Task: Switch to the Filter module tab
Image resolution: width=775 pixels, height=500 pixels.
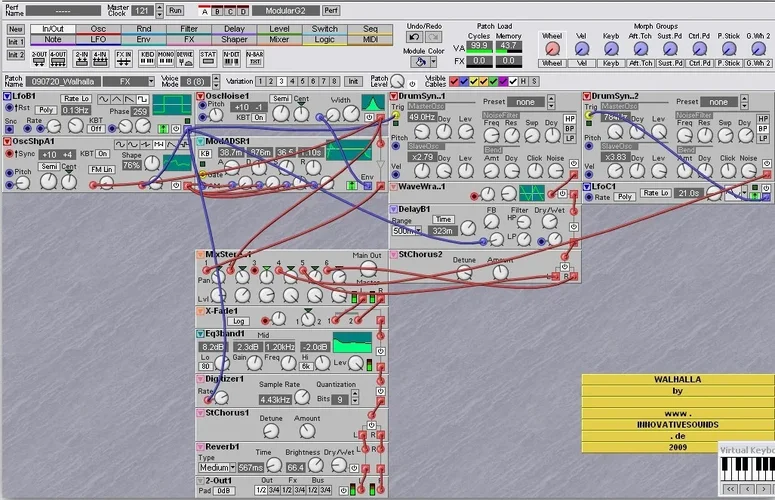Action: pos(189,29)
